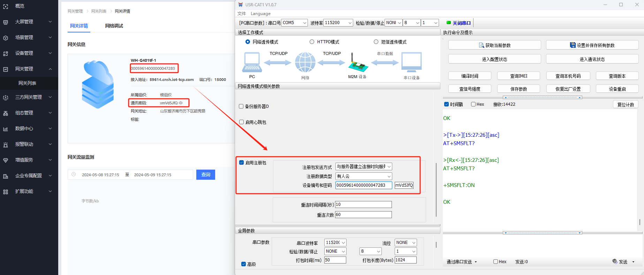The height and width of the screenshot is (275, 644).
Task: Open the Language menu
Action: 260,14
